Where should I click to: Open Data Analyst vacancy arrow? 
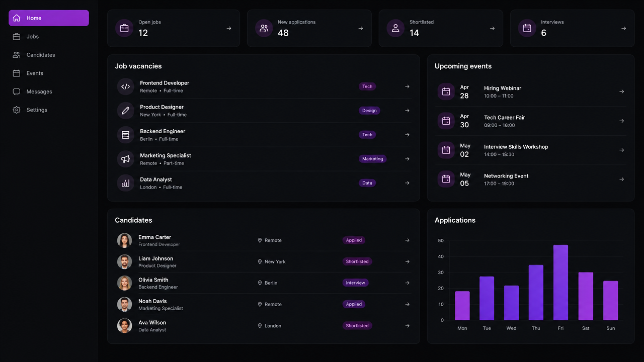[408, 183]
